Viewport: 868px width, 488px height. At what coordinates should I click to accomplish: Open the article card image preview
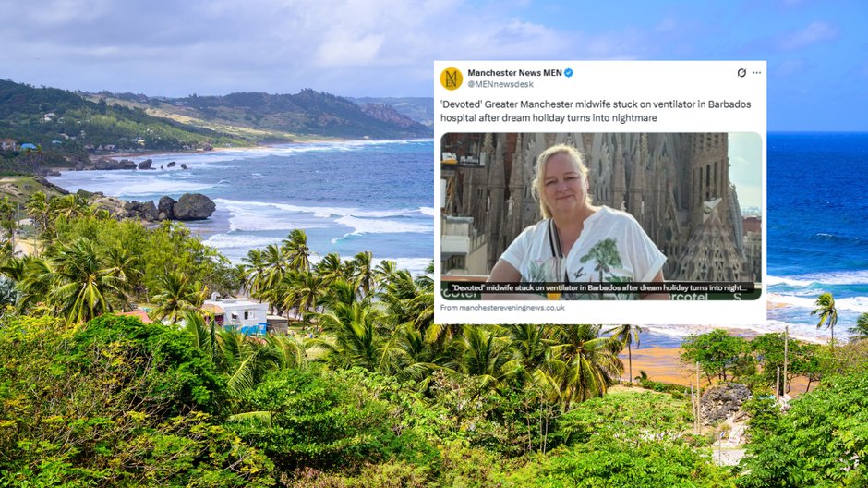600,216
